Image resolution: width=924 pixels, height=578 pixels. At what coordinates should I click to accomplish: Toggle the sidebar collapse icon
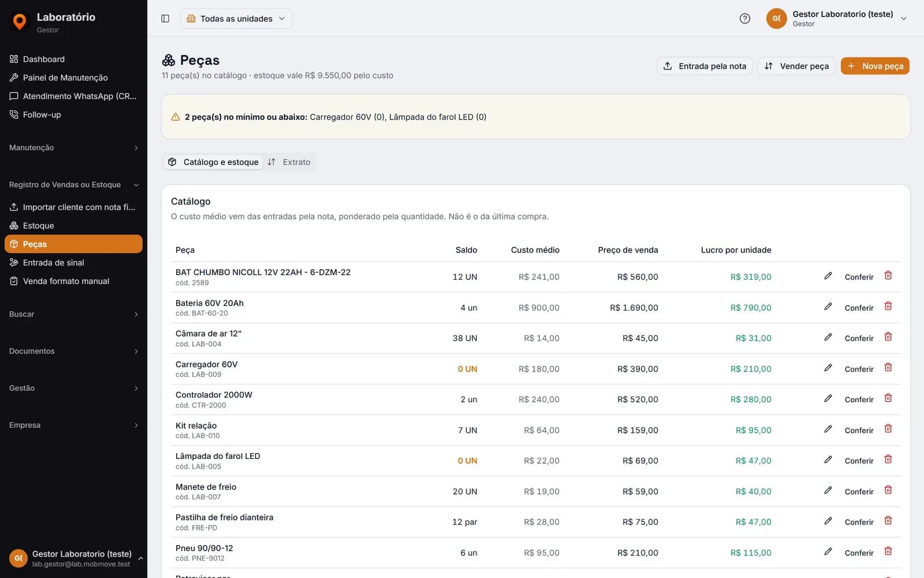coord(165,18)
